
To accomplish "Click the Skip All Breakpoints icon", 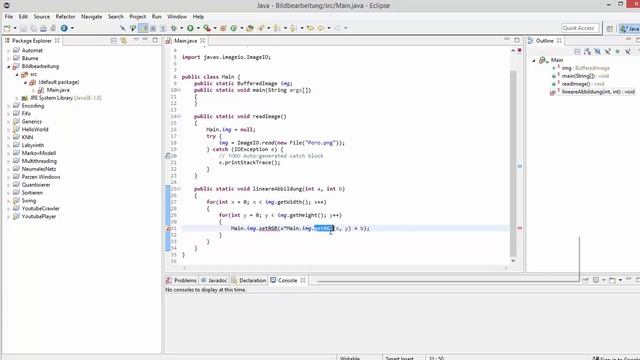I will (x=123, y=28).
